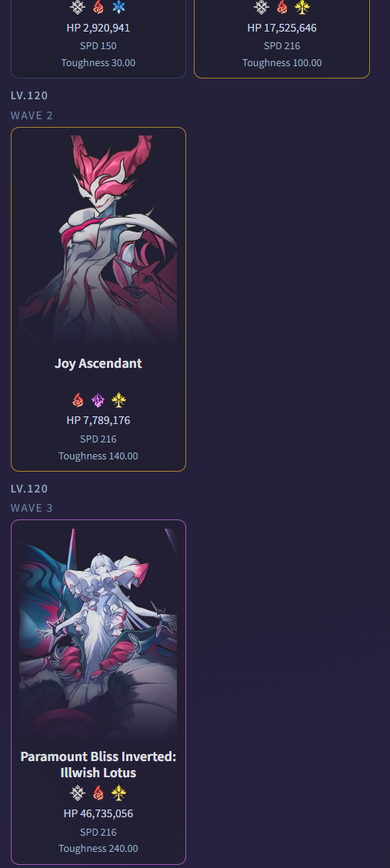
Task: Click the Fire weakness icon above HP 17,525,646
Action: click(x=282, y=7)
